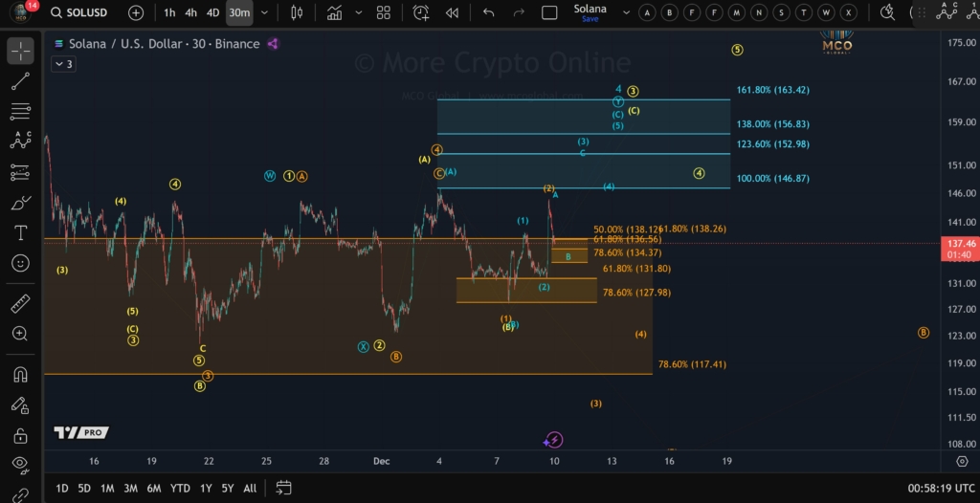The height and width of the screenshot is (503, 980).
Task: Expand the time interval dropdown arrow
Action: coord(264,12)
